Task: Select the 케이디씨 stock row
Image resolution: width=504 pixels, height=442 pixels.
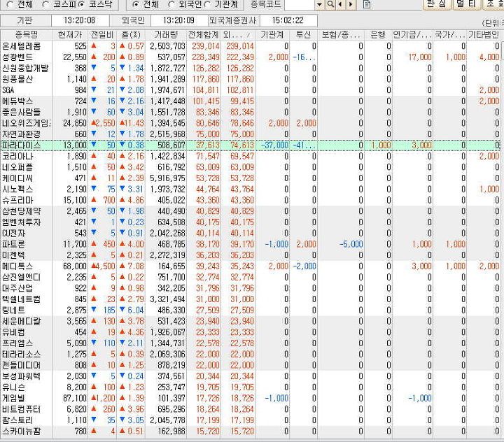Action: click(x=251, y=178)
